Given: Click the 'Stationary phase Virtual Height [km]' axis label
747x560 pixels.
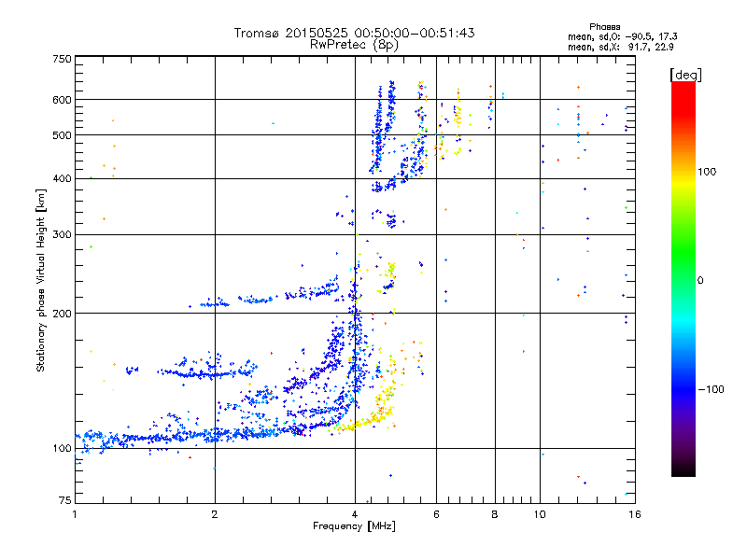Looking at the screenshot, I should [x=40, y=281].
